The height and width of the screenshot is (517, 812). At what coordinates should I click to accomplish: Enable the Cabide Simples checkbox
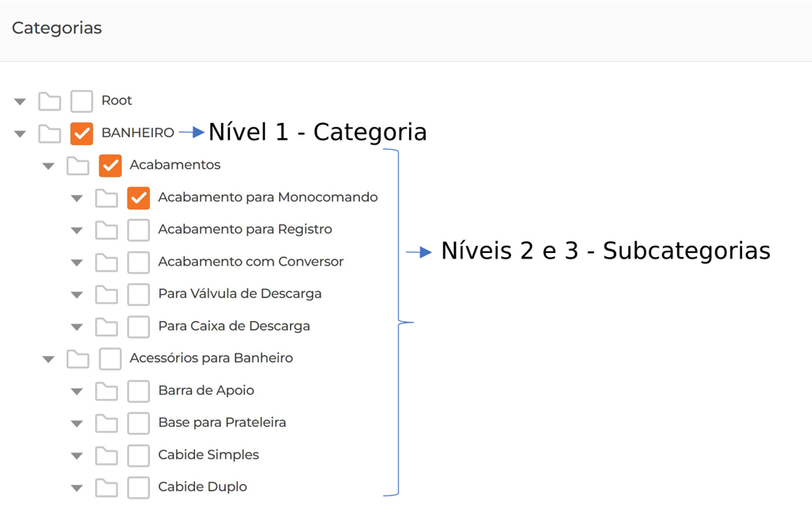point(139,455)
